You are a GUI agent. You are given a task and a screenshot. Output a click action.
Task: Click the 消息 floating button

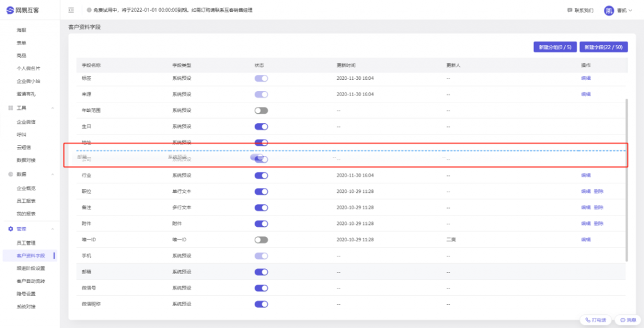(x=628, y=320)
